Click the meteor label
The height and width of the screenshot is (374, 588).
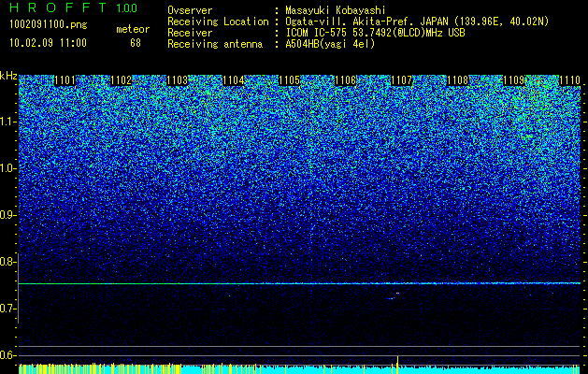pos(133,29)
